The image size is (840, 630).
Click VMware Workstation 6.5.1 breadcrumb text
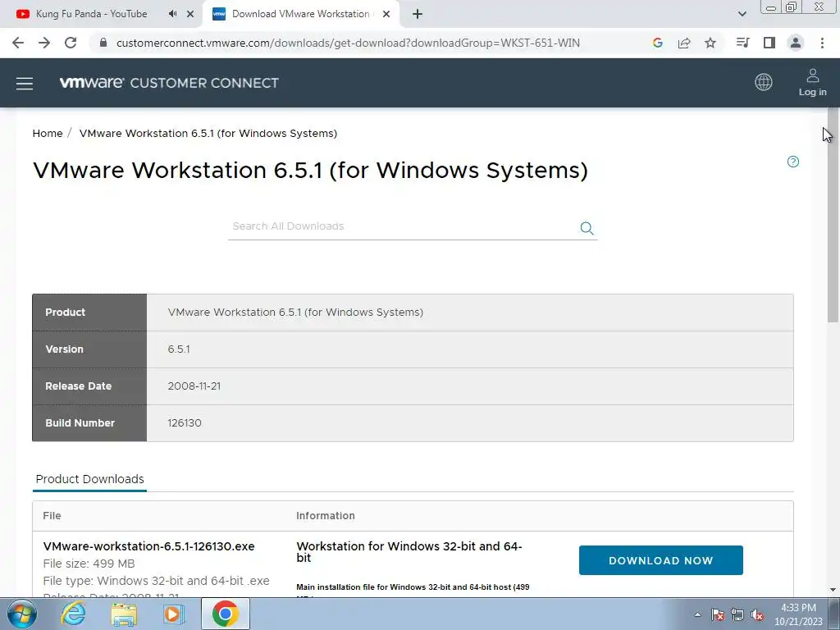208,134
